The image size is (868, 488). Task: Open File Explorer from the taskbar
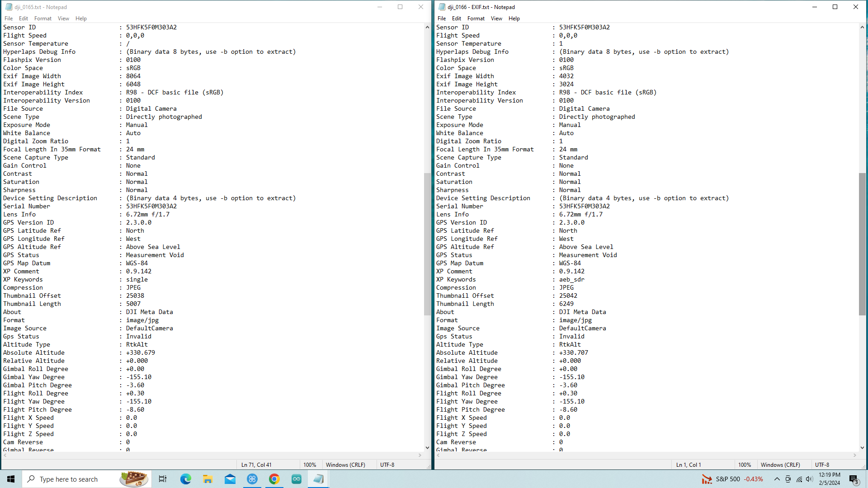[208, 479]
